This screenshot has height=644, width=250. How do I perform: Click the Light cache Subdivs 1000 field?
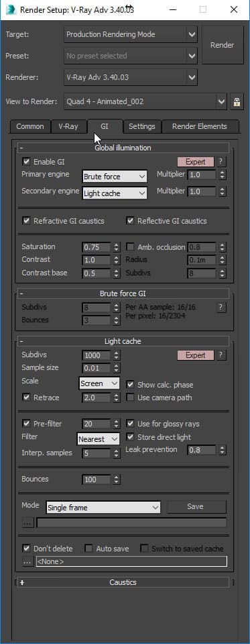(97, 355)
